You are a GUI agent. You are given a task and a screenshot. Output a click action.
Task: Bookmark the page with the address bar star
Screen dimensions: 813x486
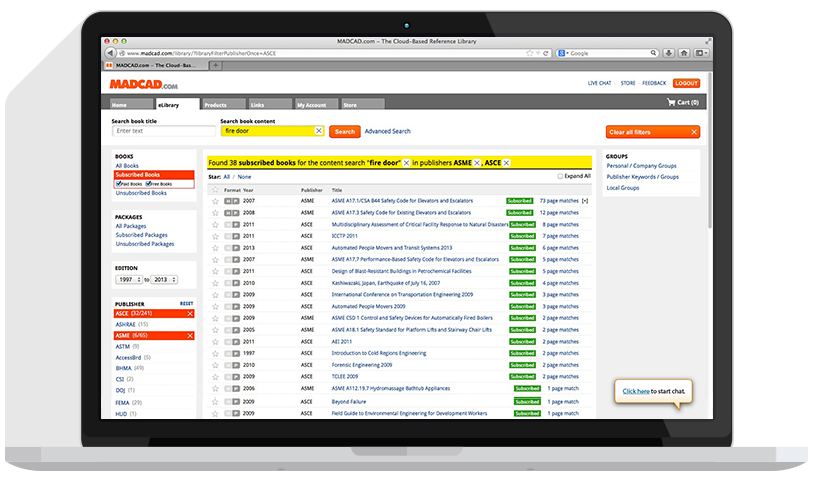coord(529,53)
